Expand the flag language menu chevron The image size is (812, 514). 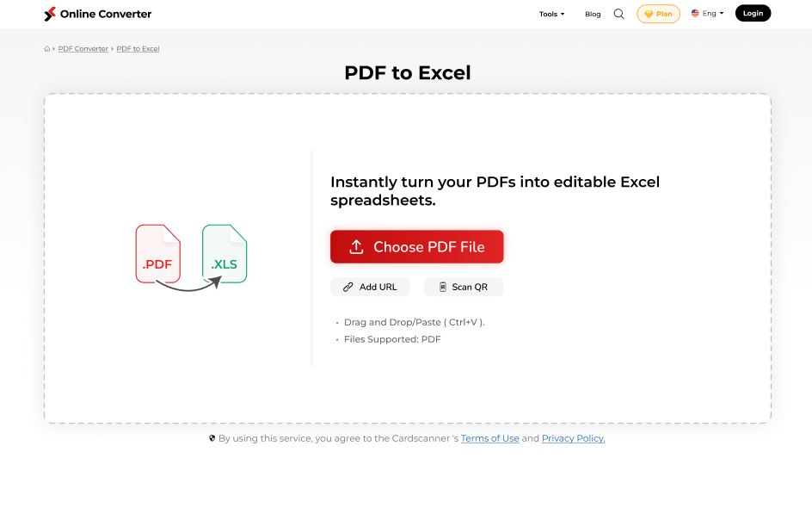point(721,13)
